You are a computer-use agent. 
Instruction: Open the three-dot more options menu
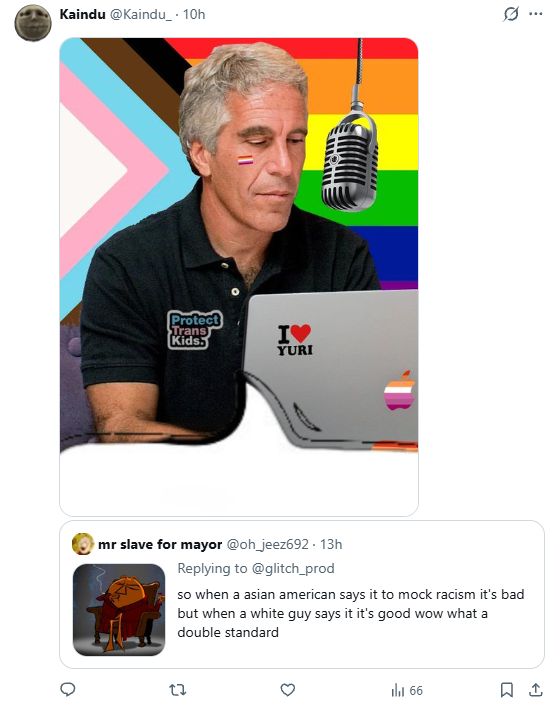coord(535,14)
